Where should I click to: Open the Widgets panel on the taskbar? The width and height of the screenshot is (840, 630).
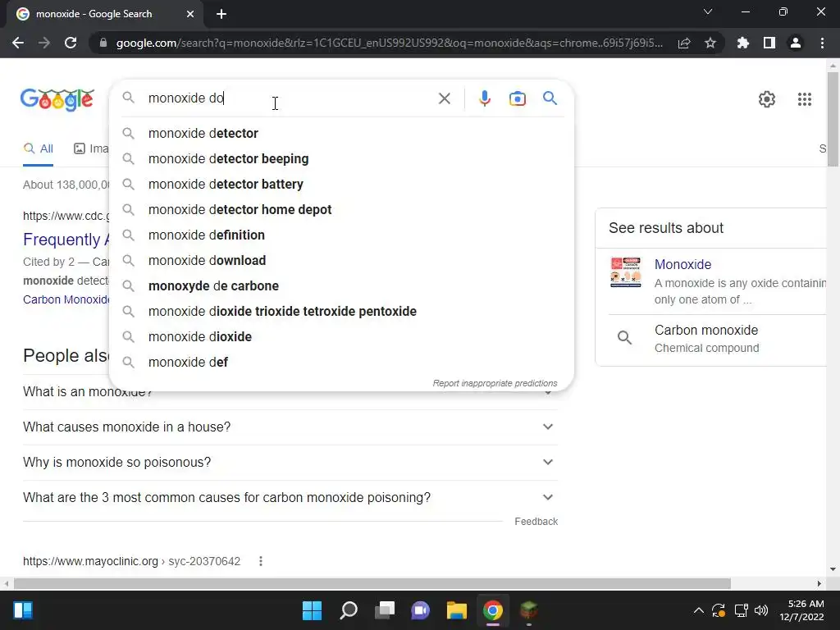[23, 610]
